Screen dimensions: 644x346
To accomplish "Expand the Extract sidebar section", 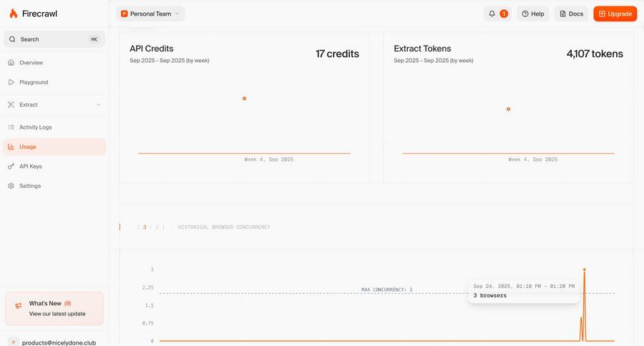I will 98,105.
